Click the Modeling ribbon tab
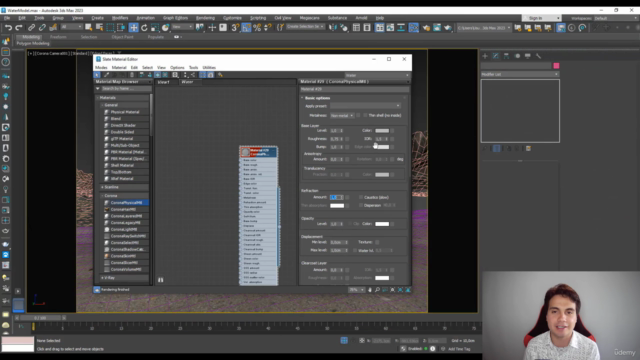The height and width of the screenshot is (360, 640). [x=31, y=37]
